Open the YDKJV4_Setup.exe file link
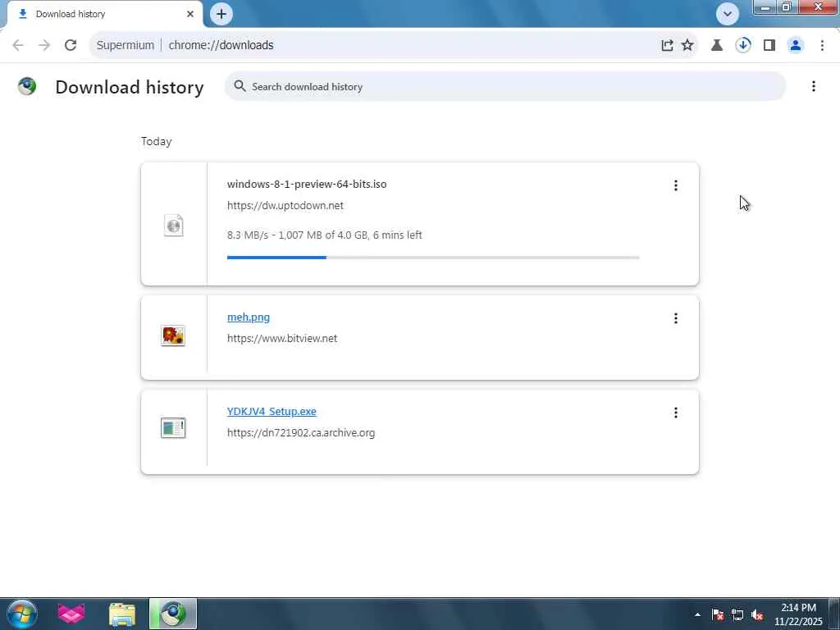This screenshot has width=840, height=630. pos(272,412)
